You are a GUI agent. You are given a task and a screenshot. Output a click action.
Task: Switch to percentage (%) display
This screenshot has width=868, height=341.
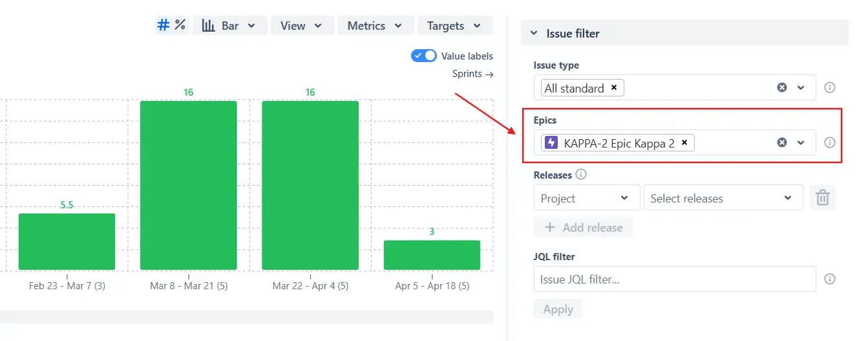(180, 25)
